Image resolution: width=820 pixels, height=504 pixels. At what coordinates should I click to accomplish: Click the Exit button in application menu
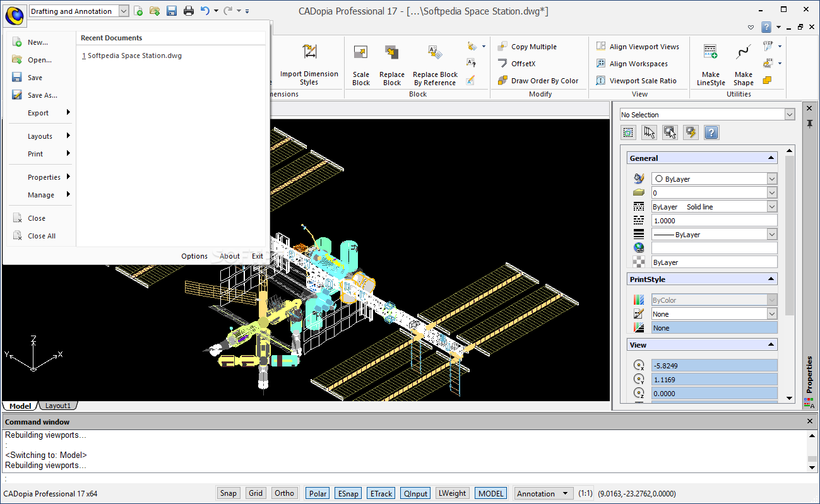[258, 256]
